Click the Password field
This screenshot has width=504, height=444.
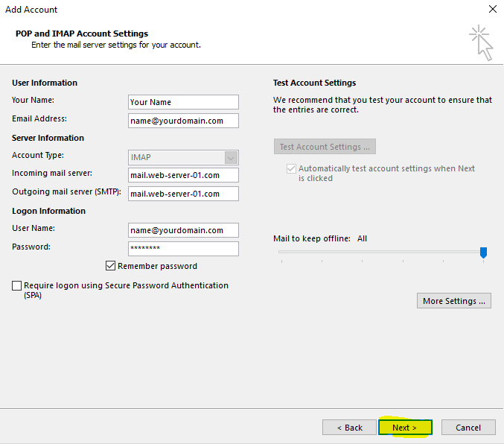[x=183, y=249]
